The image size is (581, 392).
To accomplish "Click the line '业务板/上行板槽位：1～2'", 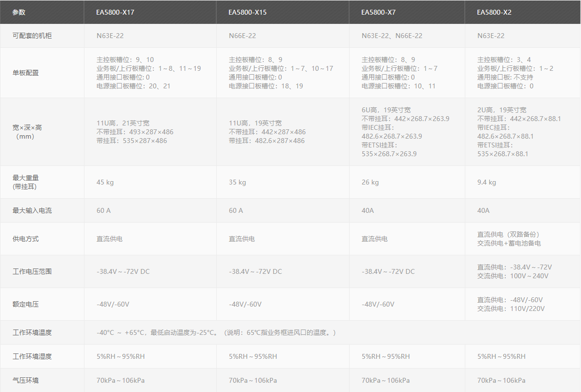I will (x=516, y=68).
